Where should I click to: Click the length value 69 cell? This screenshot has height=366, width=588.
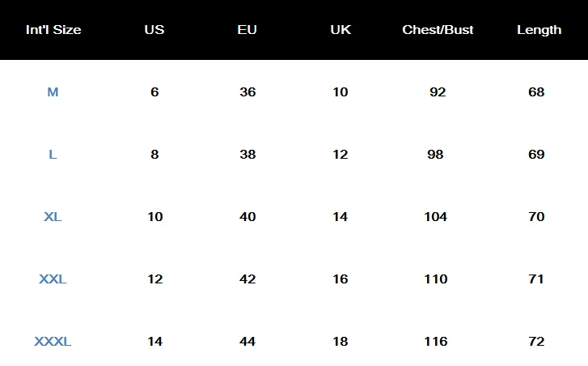536,155
